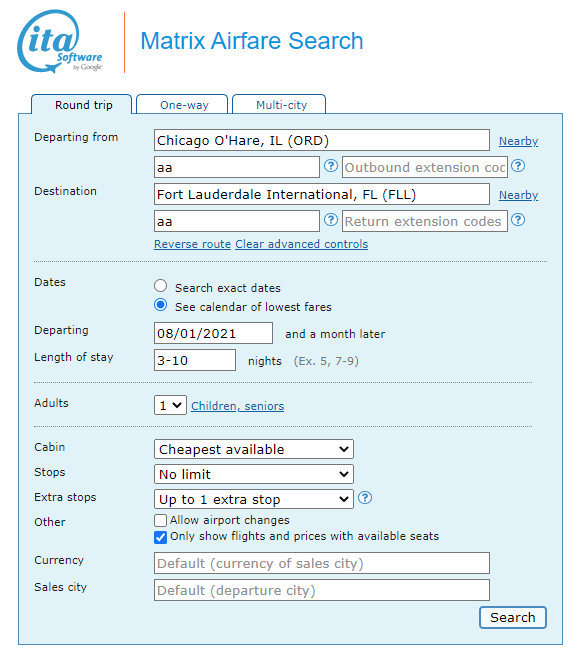Open help icon beside outbound routing codes

click(x=331, y=166)
